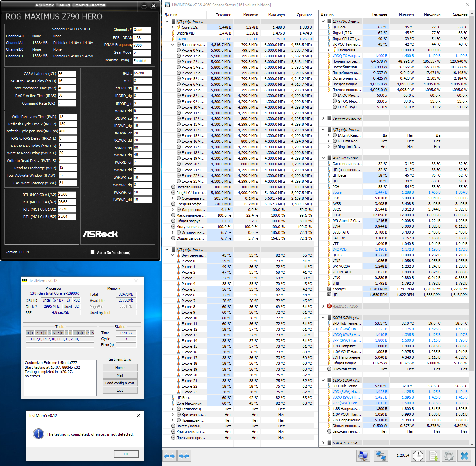Select the P-core 0 frequency row
This screenshot has height=466, width=476.
pos(239,50)
